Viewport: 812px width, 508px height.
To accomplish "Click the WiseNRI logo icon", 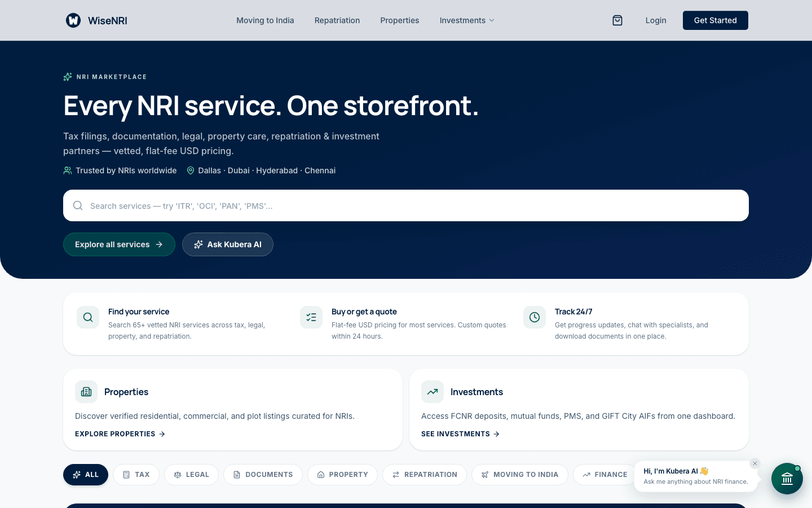I will coord(73,20).
